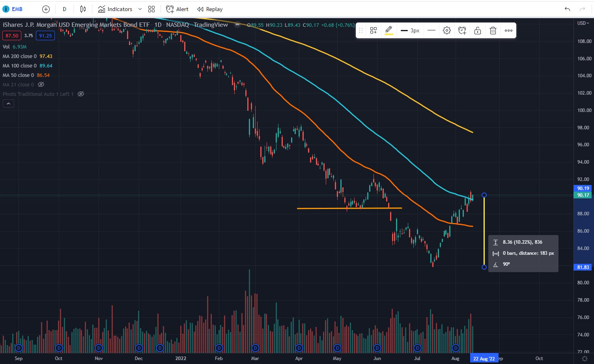Click the dividend D marker above May
Screen dimensions: 594x364
[337, 348]
